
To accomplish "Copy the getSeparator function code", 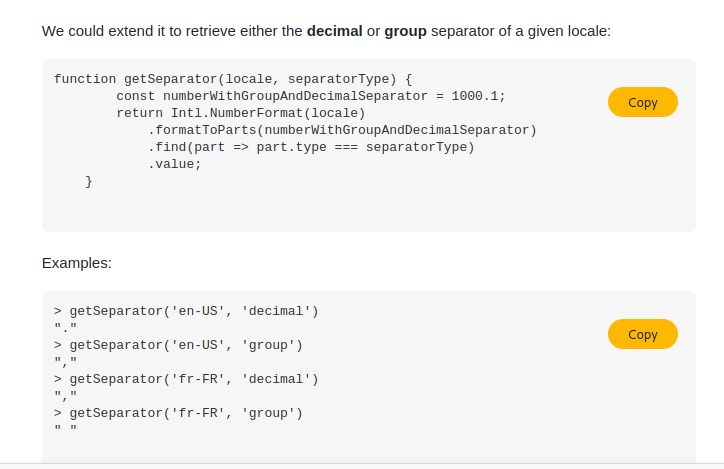I will click(x=643, y=102).
